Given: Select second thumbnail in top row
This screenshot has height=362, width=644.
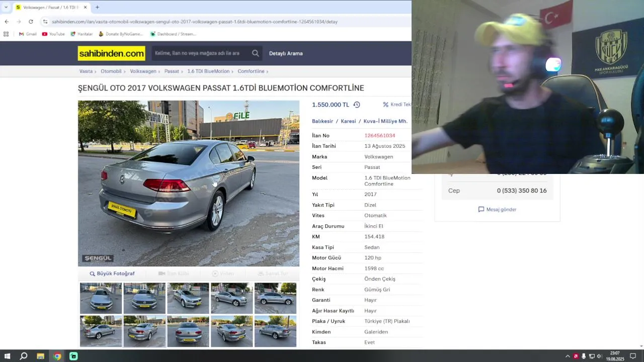Looking at the screenshot, I should [144, 298].
